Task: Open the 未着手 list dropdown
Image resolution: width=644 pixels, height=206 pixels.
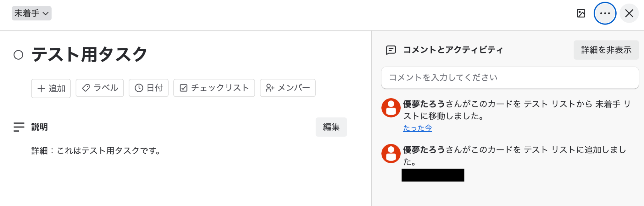Action: (x=31, y=13)
